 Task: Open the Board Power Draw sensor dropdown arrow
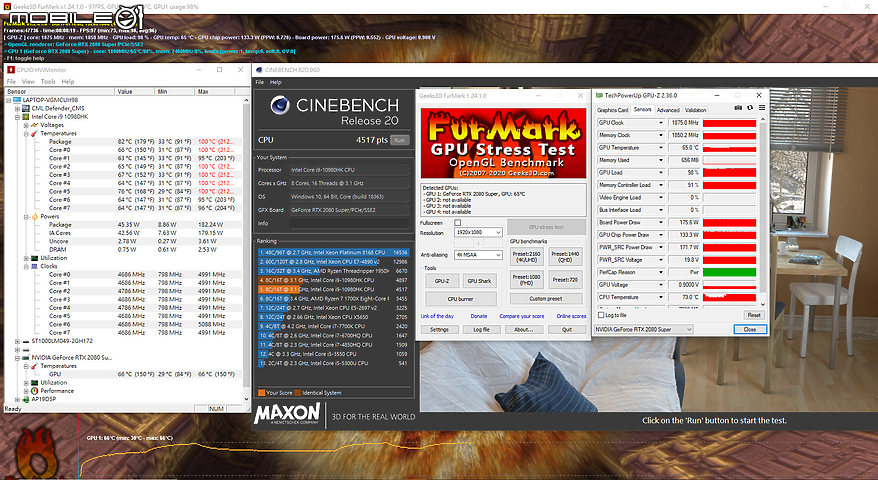[x=661, y=222]
